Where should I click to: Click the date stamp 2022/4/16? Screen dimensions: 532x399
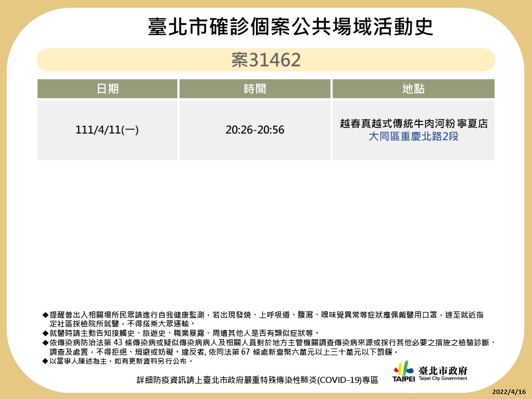509,392
